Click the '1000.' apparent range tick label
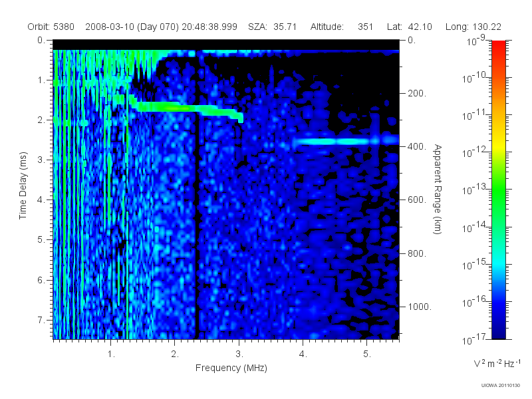 pos(420,307)
